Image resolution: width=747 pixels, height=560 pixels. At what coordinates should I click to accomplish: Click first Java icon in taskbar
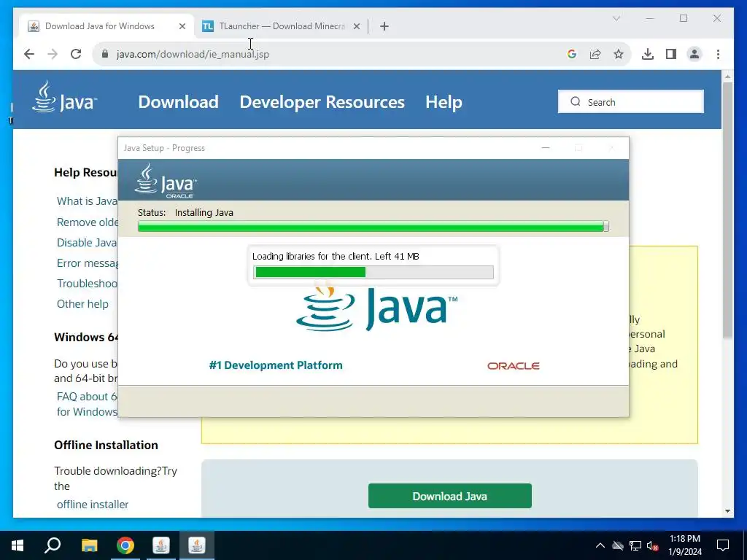[x=161, y=545]
